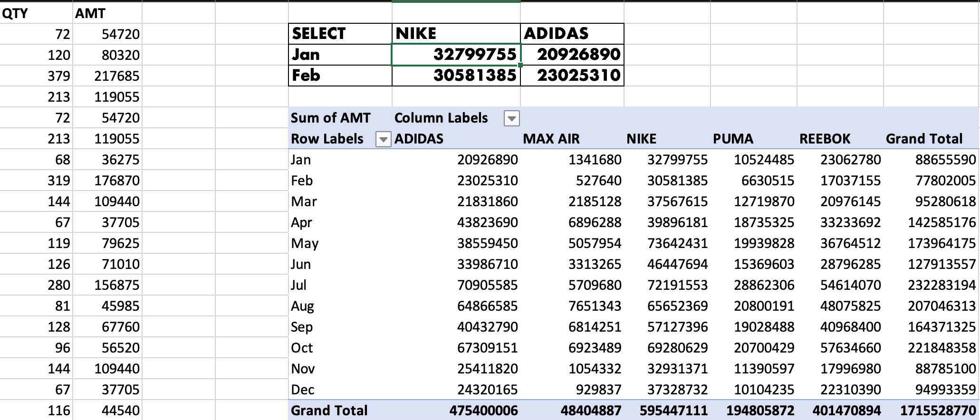980x420 pixels.
Task: Select the ADIDAS grand total 475400006
Action: tap(456, 410)
